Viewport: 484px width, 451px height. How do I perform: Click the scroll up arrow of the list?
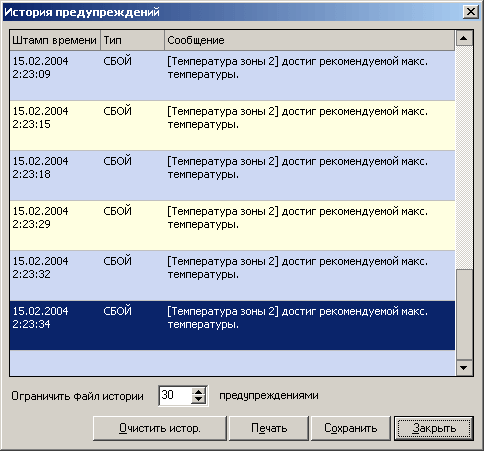tap(464, 39)
